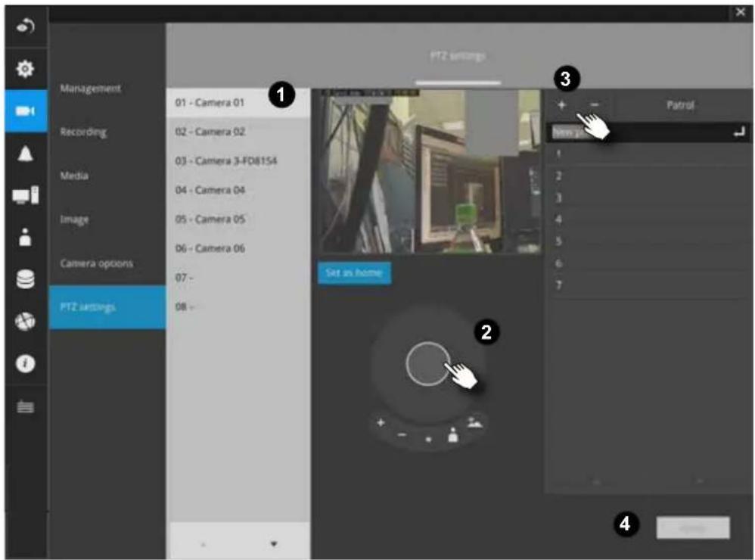Select 02 - Camera 02 in list
This screenshot has height=560, width=755.
pyautogui.click(x=238, y=132)
